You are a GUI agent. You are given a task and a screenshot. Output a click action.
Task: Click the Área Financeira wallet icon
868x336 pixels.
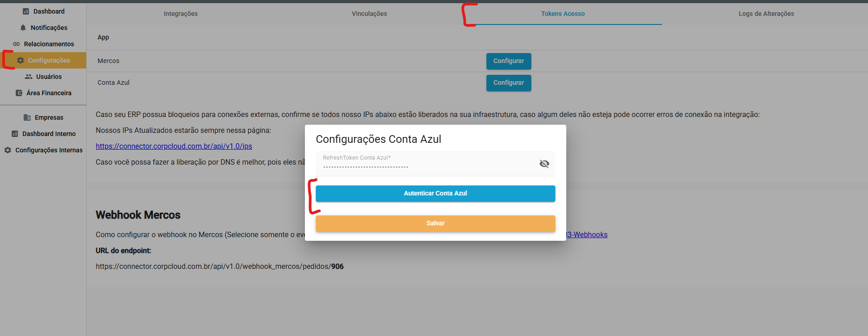point(19,93)
